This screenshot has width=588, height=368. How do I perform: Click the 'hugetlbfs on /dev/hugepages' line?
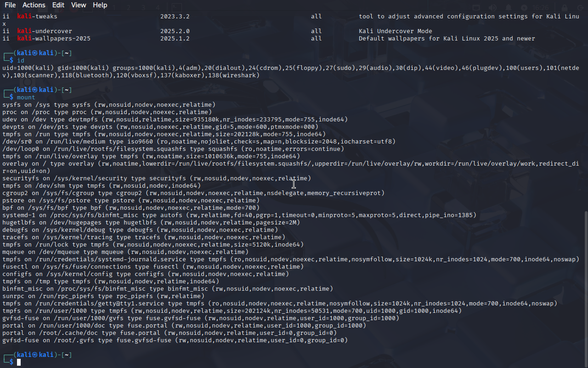151,222
